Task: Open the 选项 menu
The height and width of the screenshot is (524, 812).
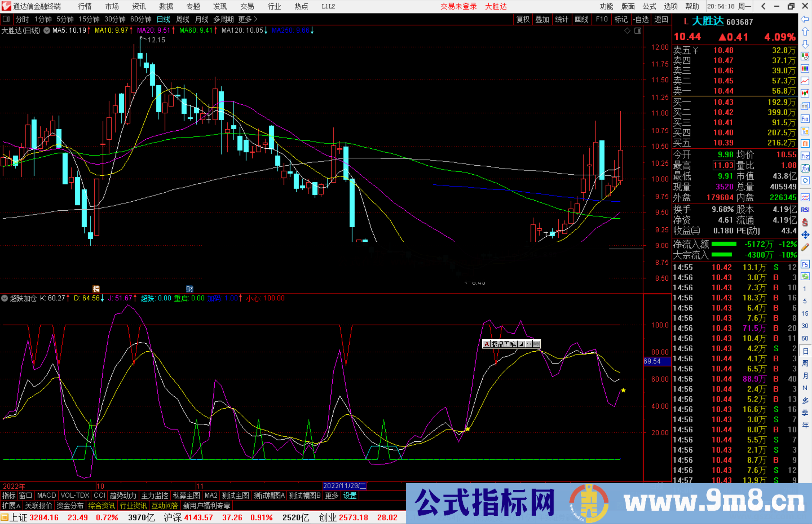Action: (x=671, y=6)
